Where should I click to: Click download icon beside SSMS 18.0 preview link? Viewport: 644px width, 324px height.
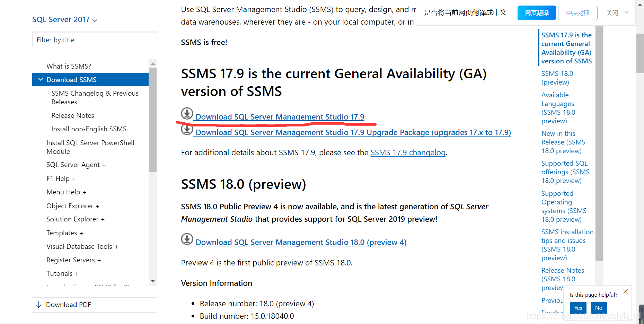click(x=187, y=239)
